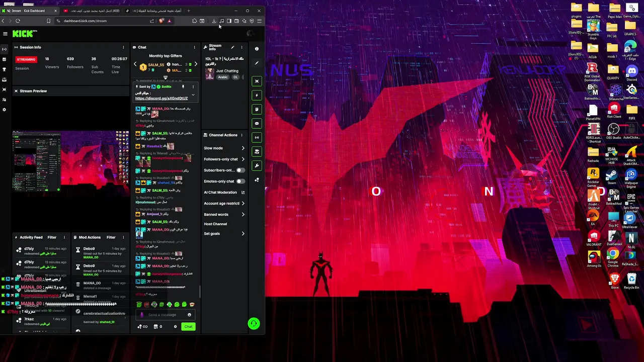Click the green Chat send button
Screen dimensions: 644x362
(188, 326)
